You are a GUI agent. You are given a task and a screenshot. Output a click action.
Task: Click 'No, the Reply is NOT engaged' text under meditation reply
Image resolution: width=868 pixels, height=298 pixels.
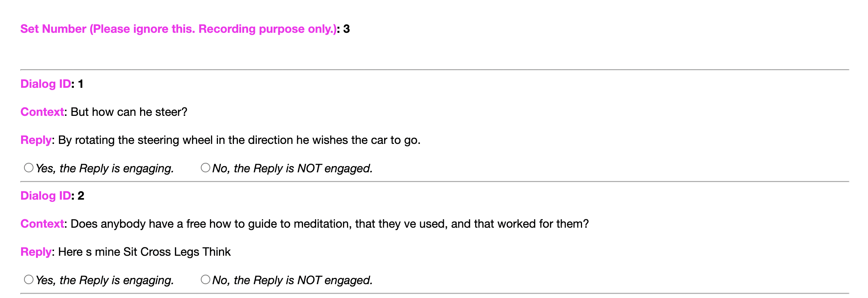click(292, 280)
